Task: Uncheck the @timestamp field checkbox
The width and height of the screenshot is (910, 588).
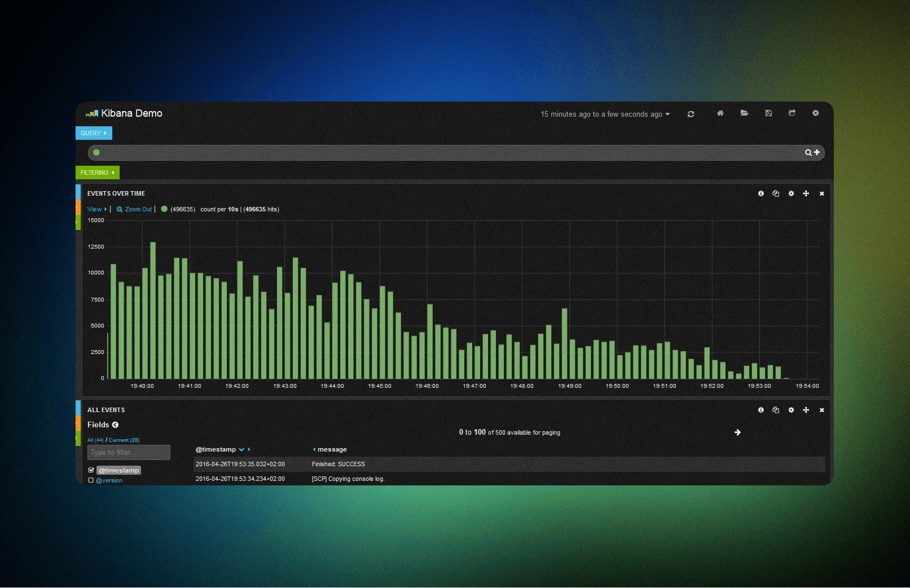Action: point(91,470)
